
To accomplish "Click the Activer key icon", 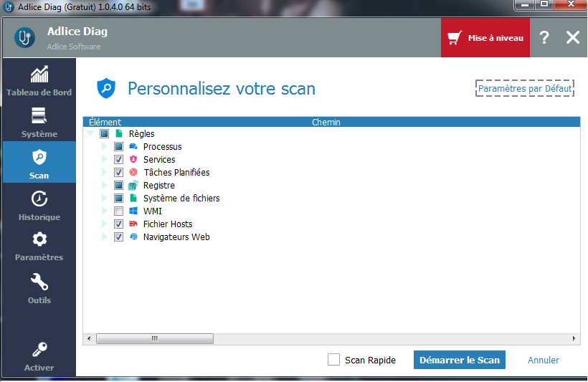I will 39,349.
